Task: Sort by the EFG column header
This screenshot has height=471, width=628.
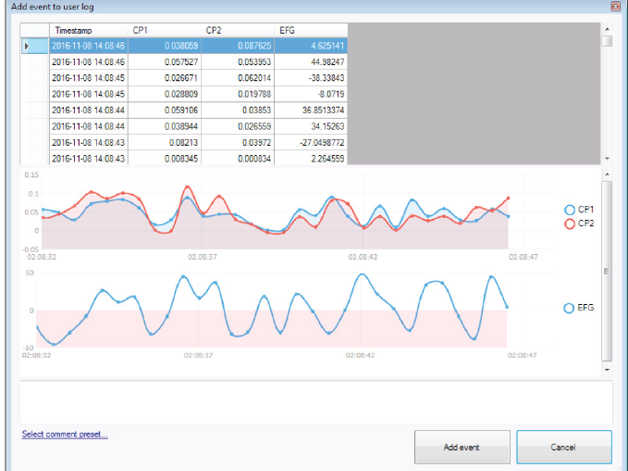Action: [310, 31]
